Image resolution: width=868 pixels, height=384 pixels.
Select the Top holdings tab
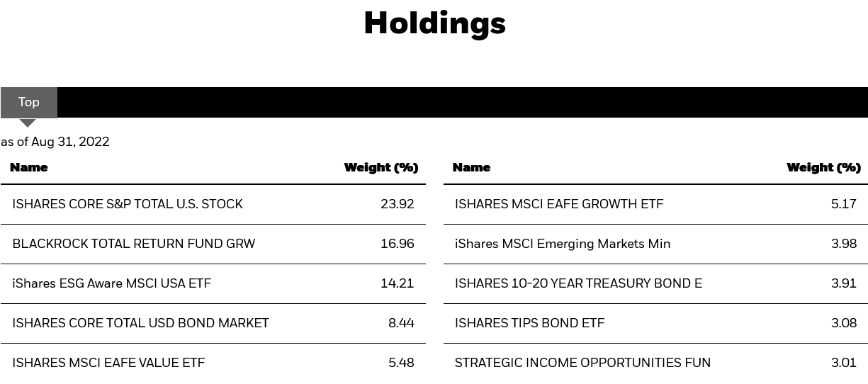[29, 102]
